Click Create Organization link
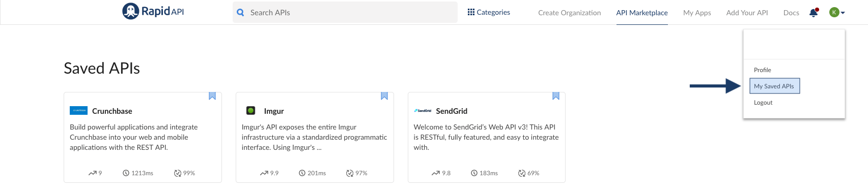The width and height of the screenshot is (868, 192). pos(569,13)
